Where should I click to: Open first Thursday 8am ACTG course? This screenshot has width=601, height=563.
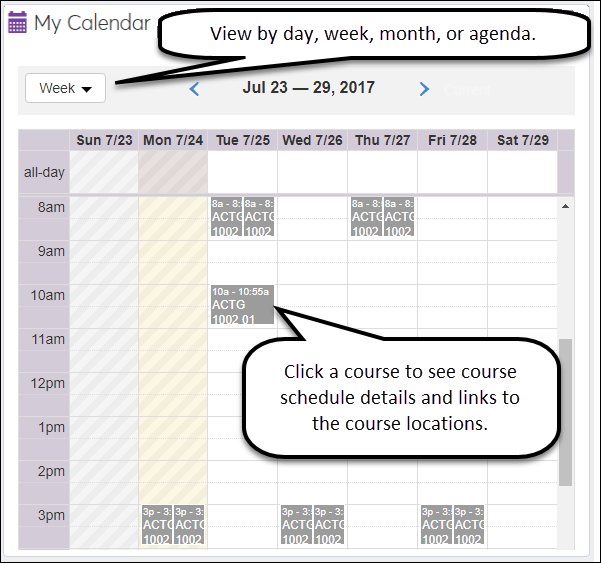(366, 217)
